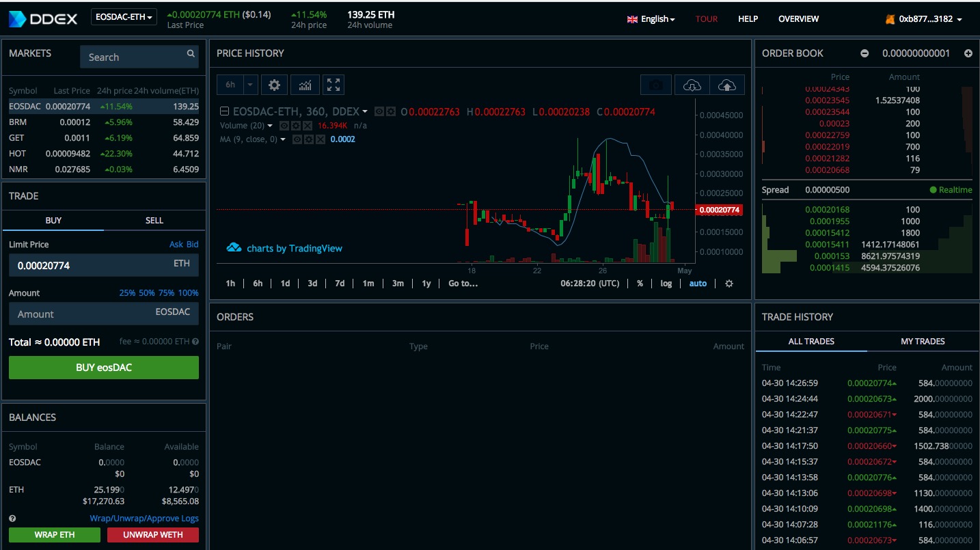
Task: Switch to the SELL tab
Action: tap(154, 221)
